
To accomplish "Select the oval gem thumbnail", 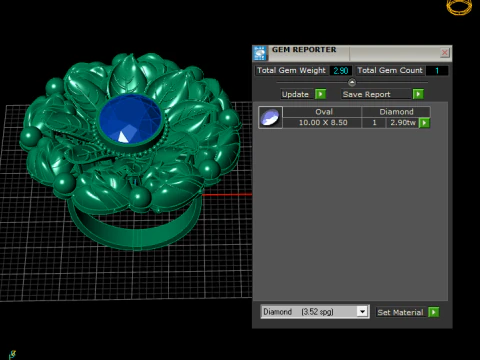I will 270,117.
